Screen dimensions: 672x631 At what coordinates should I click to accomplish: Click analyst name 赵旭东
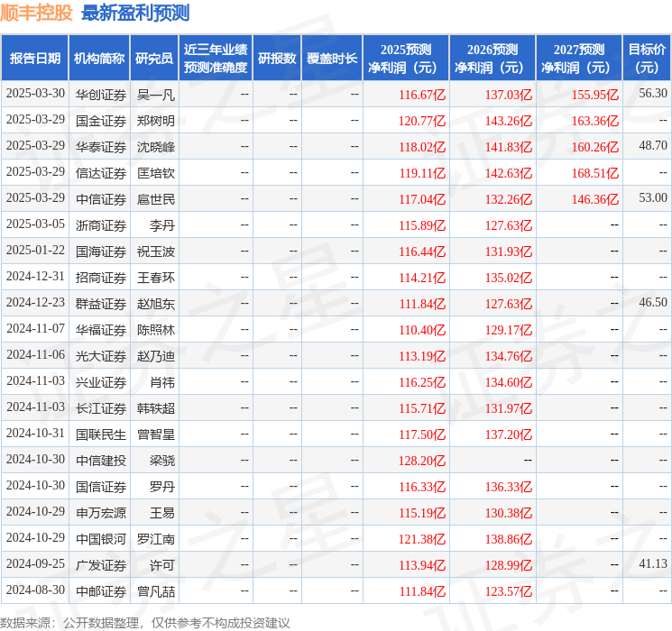155,303
